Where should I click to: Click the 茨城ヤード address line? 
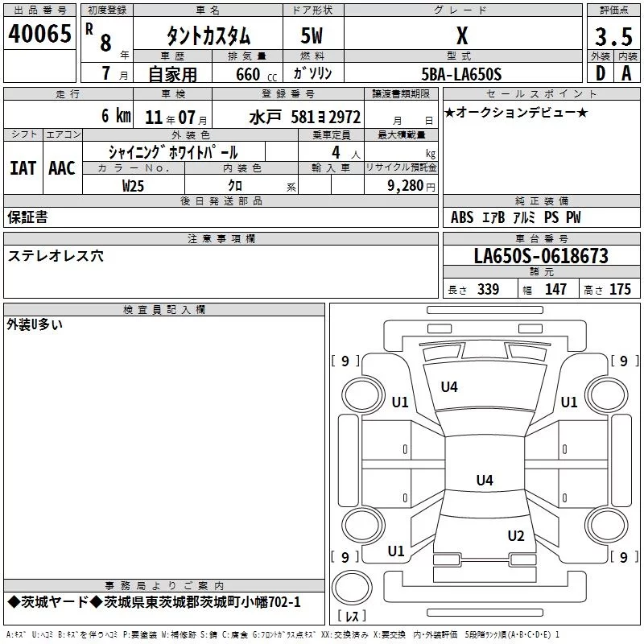click(x=154, y=602)
